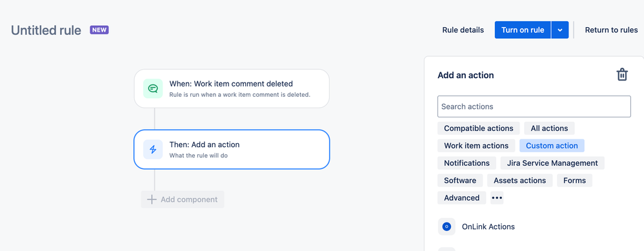Image resolution: width=644 pixels, height=251 pixels.
Task: Toggle the All actions filter
Action: coord(549,128)
